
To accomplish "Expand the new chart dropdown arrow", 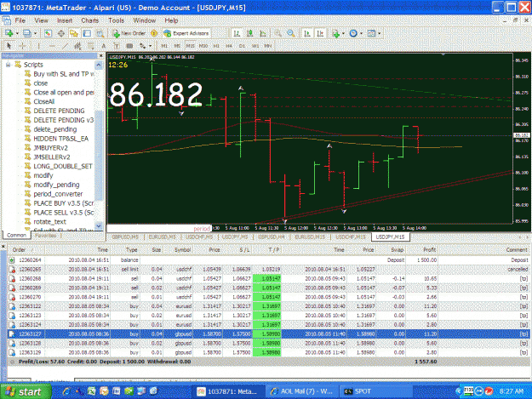I will pyautogui.click(x=17, y=33).
